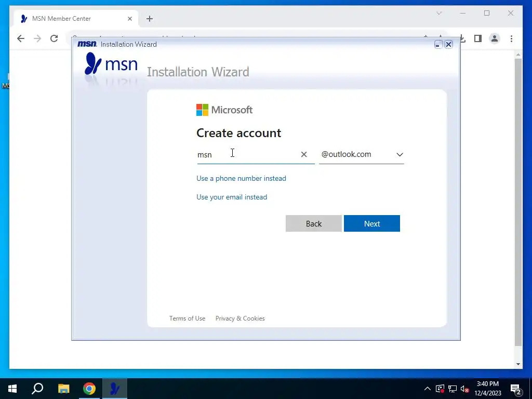Select the MSN Member Center tab
Image resolution: width=532 pixels, height=399 pixels.
pyautogui.click(x=76, y=19)
